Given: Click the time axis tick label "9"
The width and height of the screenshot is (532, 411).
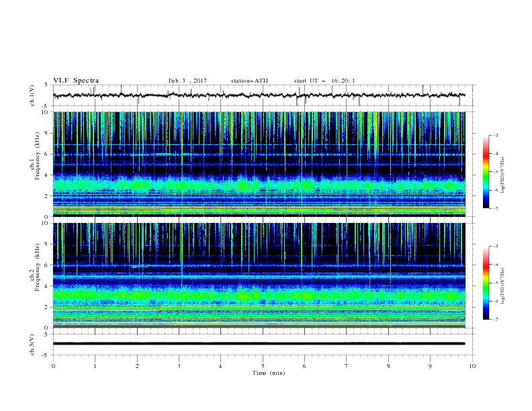Looking at the screenshot, I should click(430, 366).
